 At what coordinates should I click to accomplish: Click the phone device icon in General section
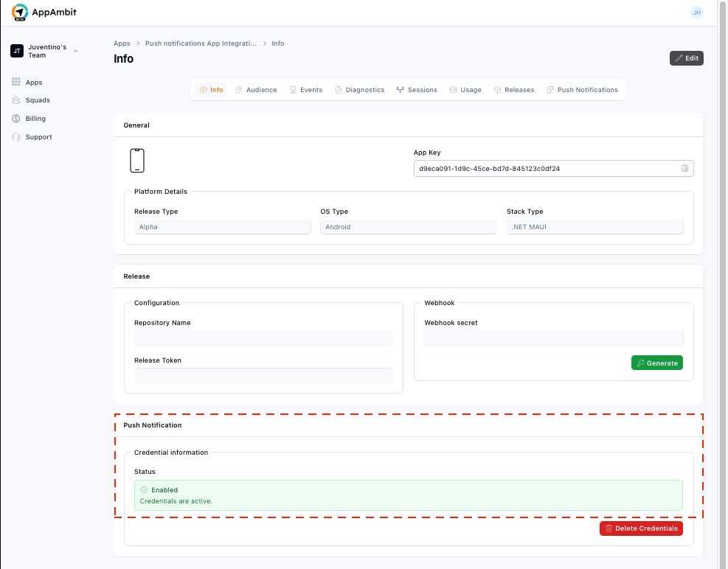pos(136,160)
